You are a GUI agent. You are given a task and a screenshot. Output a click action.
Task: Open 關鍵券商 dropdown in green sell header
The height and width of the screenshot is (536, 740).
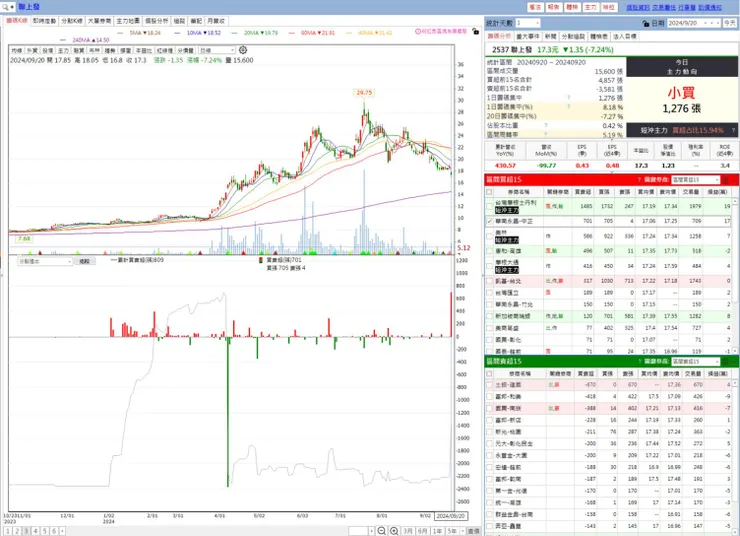(696, 361)
